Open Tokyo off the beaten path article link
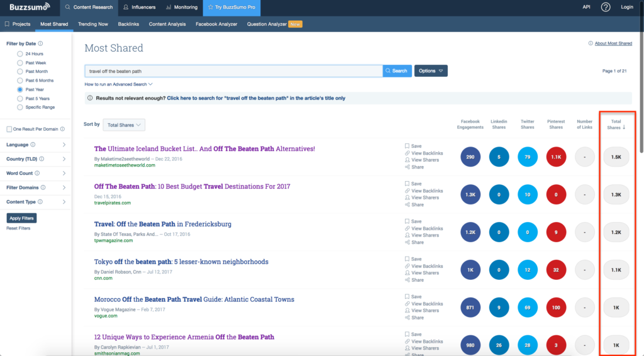644x356 pixels. tap(181, 262)
